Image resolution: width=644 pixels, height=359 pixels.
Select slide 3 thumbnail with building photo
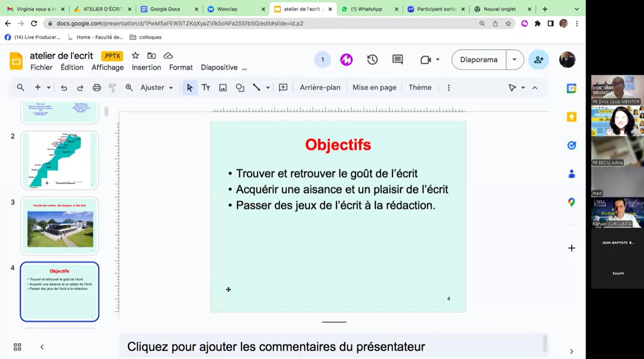(x=60, y=226)
